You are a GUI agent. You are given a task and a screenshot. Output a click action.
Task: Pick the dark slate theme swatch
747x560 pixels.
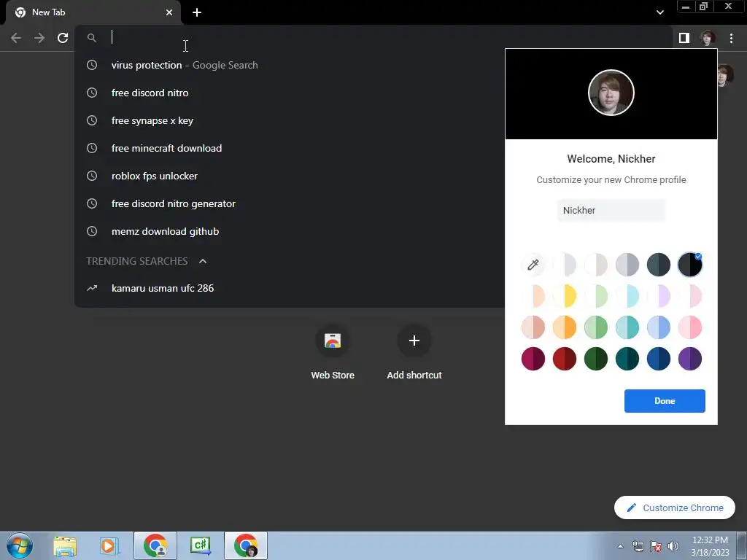pos(659,264)
